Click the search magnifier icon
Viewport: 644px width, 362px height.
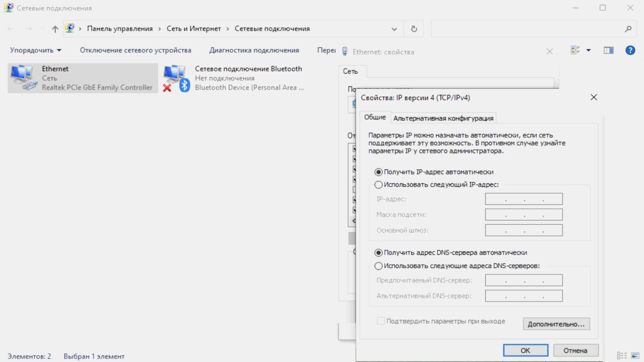[x=628, y=29]
